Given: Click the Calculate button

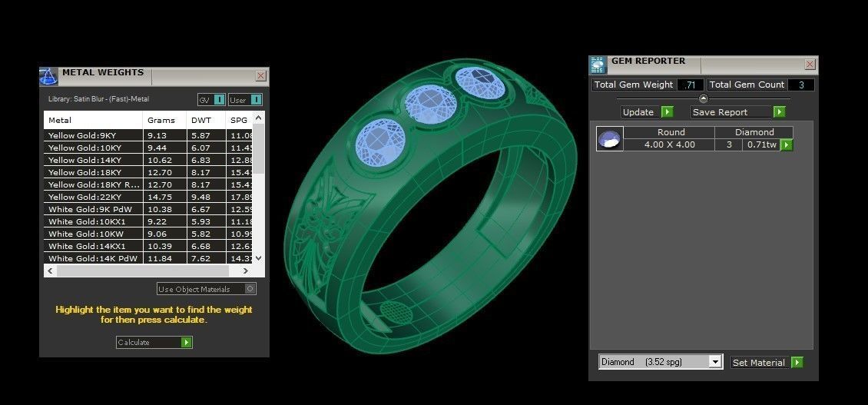Looking at the screenshot, I should tap(154, 343).
